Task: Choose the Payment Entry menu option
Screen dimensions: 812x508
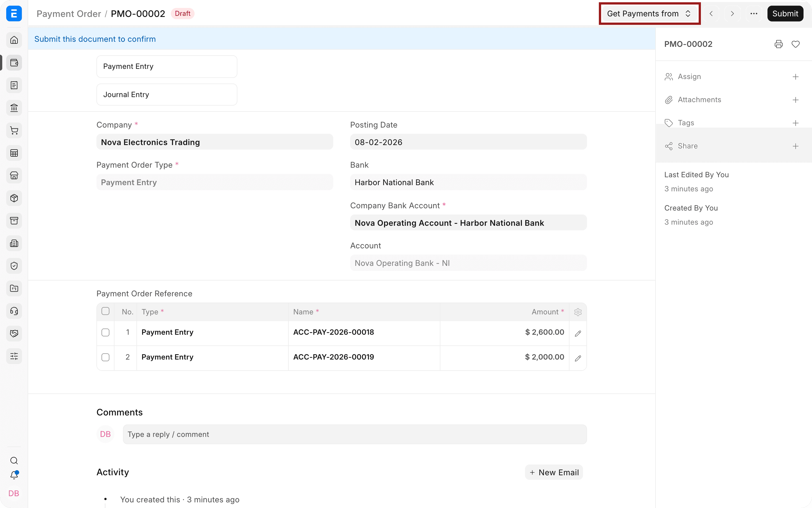Action: pos(167,67)
